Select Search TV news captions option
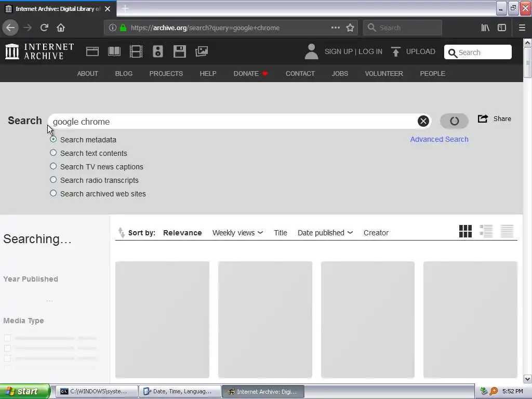Screen dimensions: 532x399 click(x=54, y=166)
